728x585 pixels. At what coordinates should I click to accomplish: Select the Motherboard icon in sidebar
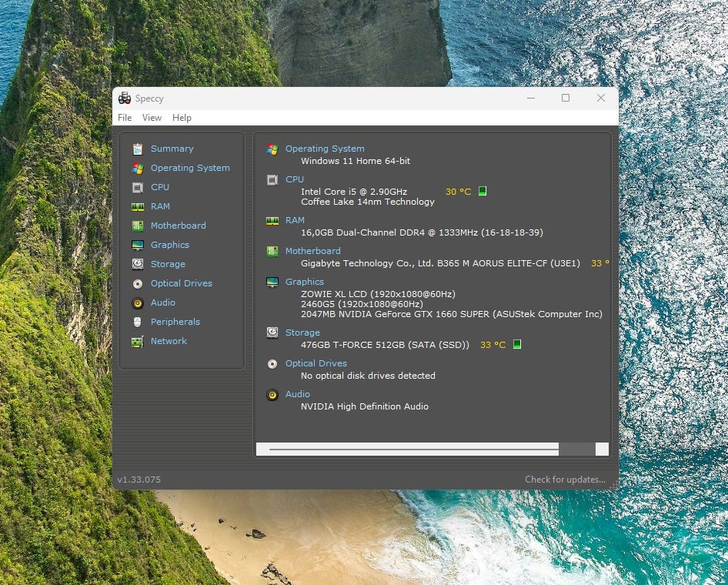point(138,226)
